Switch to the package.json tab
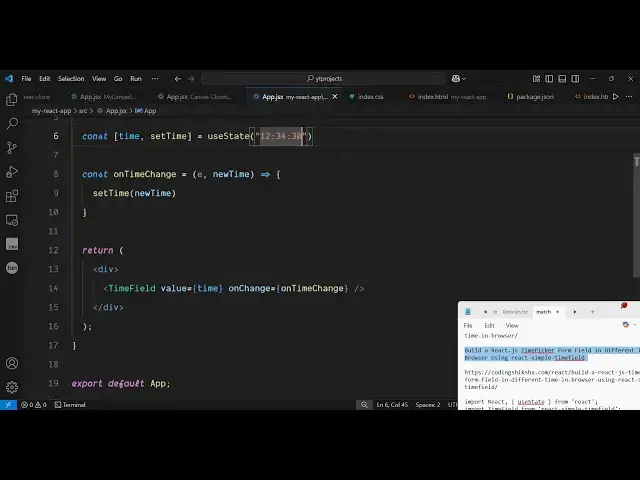Image resolution: width=640 pixels, height=480 pixels. pyautogui.click(x=531, y=97)
